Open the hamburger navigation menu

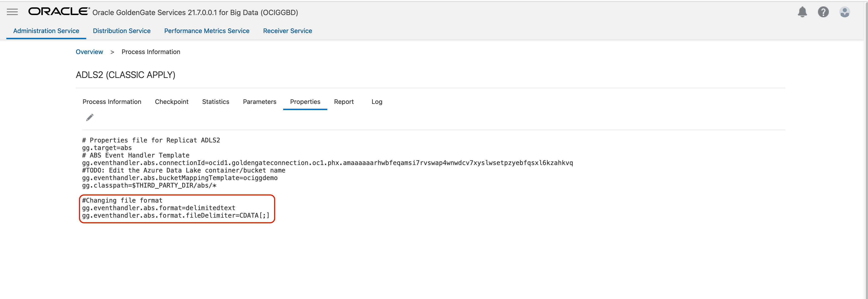pyautogui.click(x=12, y=12)
